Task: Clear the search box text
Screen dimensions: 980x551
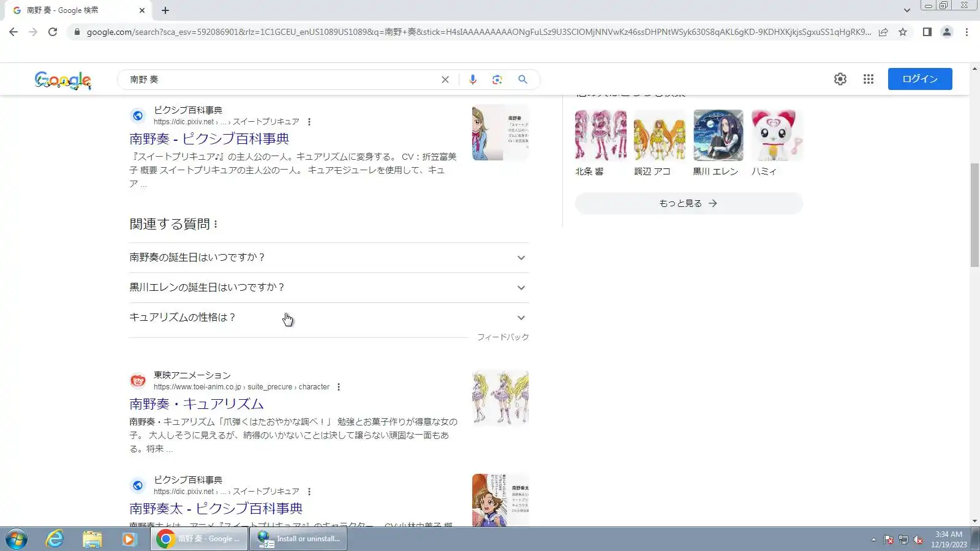Action: (x=445, y=80)
